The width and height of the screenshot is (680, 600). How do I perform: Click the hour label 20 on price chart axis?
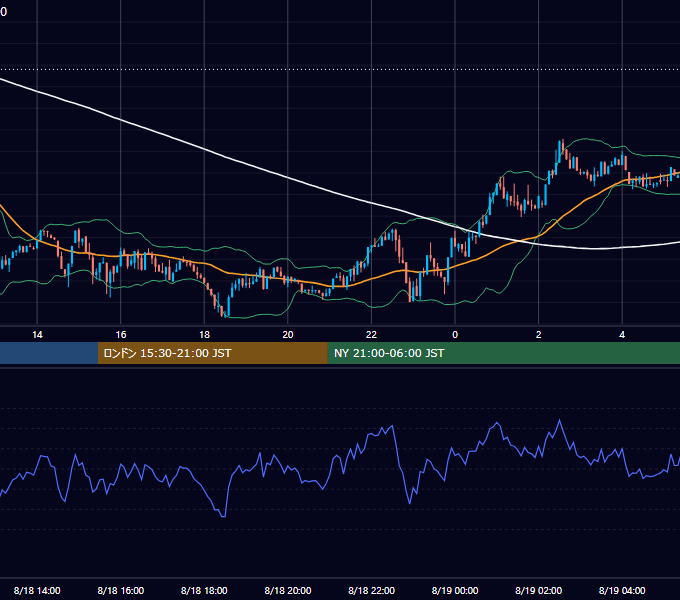tap(288, 335)
